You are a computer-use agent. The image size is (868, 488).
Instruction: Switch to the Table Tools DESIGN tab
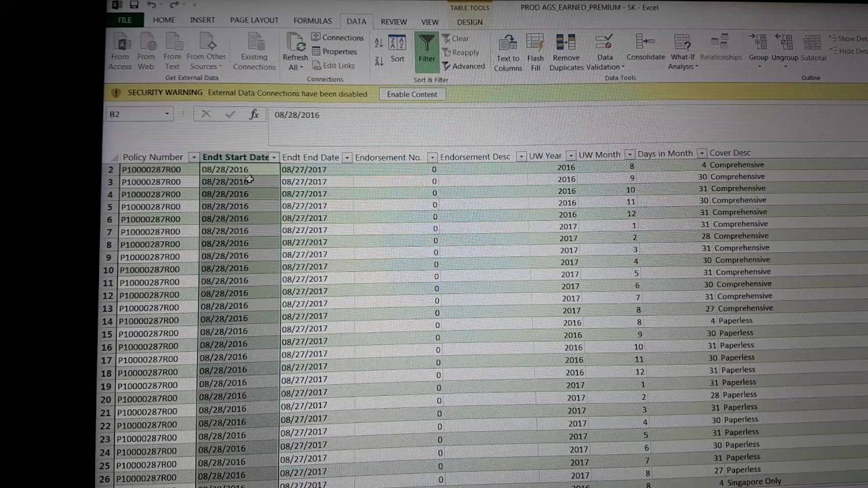click(x=469, y=22)
